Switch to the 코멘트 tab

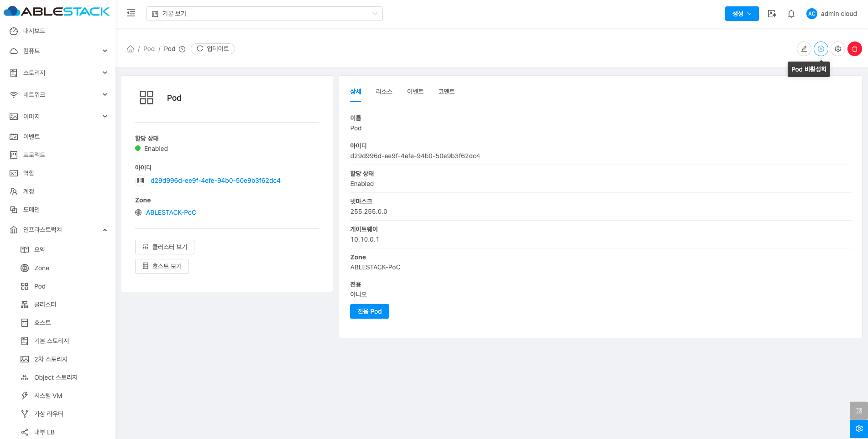(x=446, y=92)
